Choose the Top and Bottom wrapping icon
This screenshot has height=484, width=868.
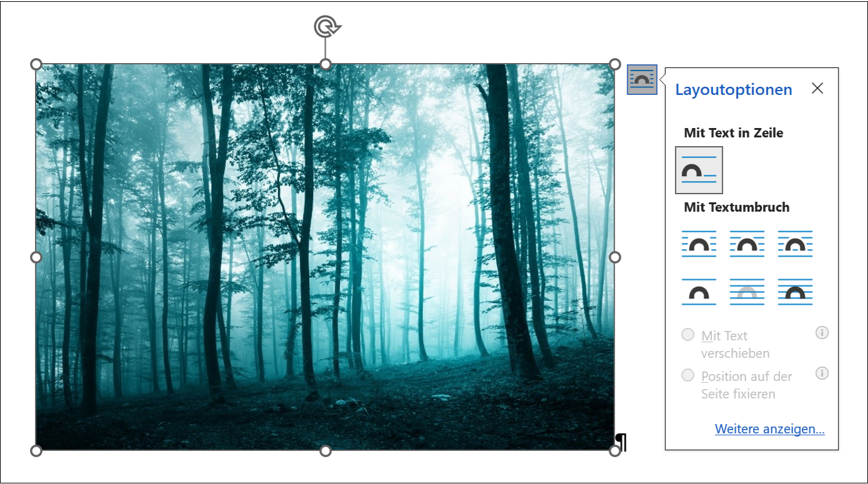(x=699, y=292)
